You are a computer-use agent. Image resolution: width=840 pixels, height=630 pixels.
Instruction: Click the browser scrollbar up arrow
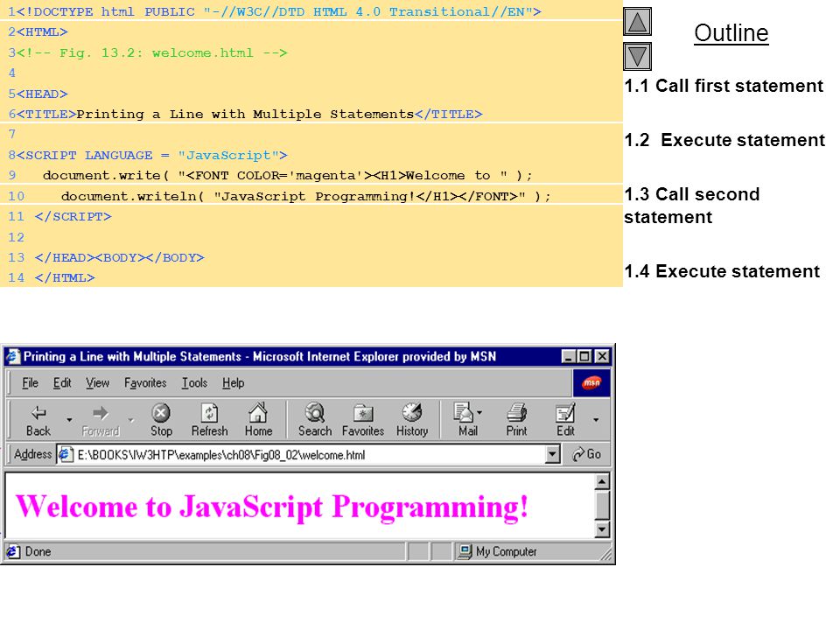pos(602,481)
